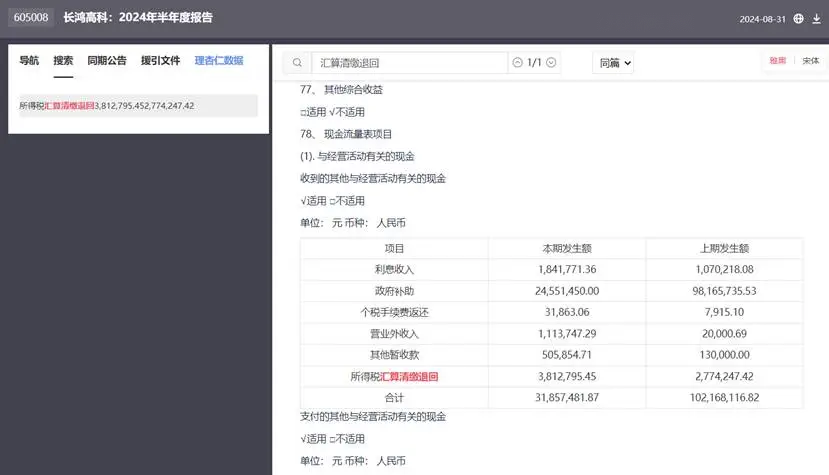Click the value 1,113,747.29

click(x=567, y=334)
